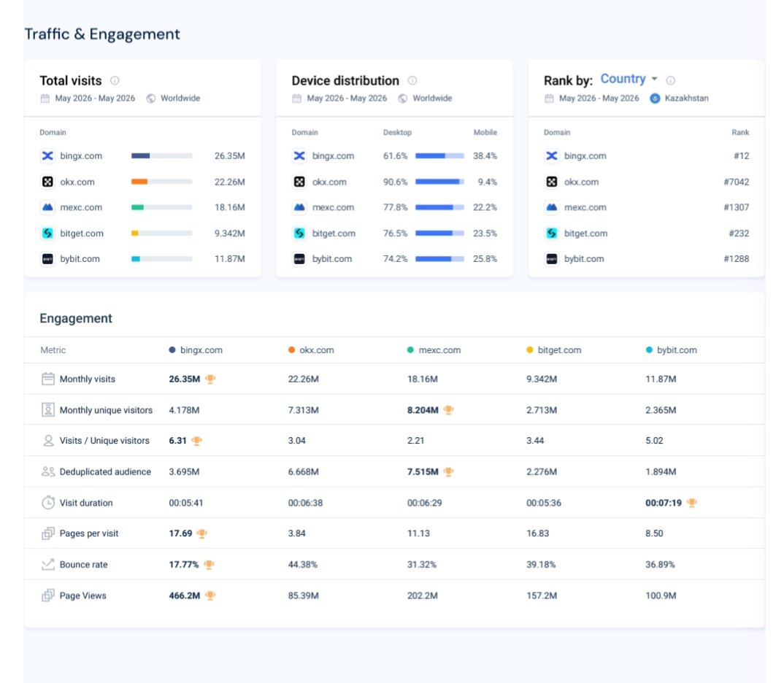Click bingx.com domain in Rank by card
This screenshot has height=683, width=784.
click(585, 156)
